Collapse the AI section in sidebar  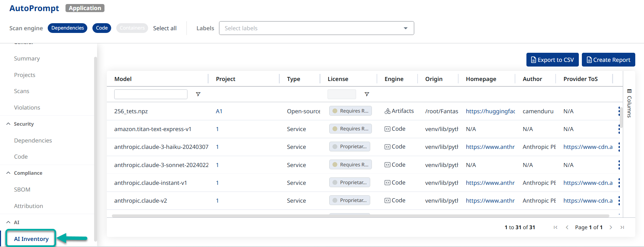click(8, 222)
